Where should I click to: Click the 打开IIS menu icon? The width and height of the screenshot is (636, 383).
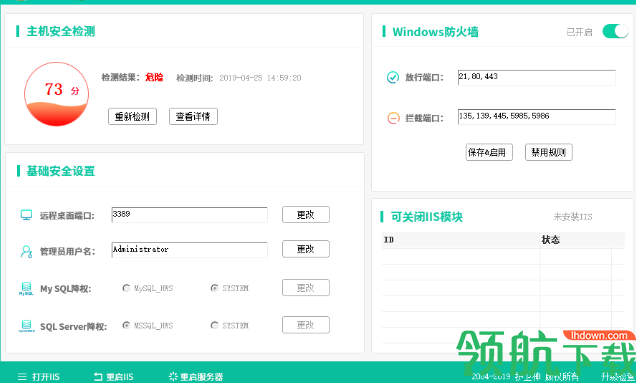(22, 377)
